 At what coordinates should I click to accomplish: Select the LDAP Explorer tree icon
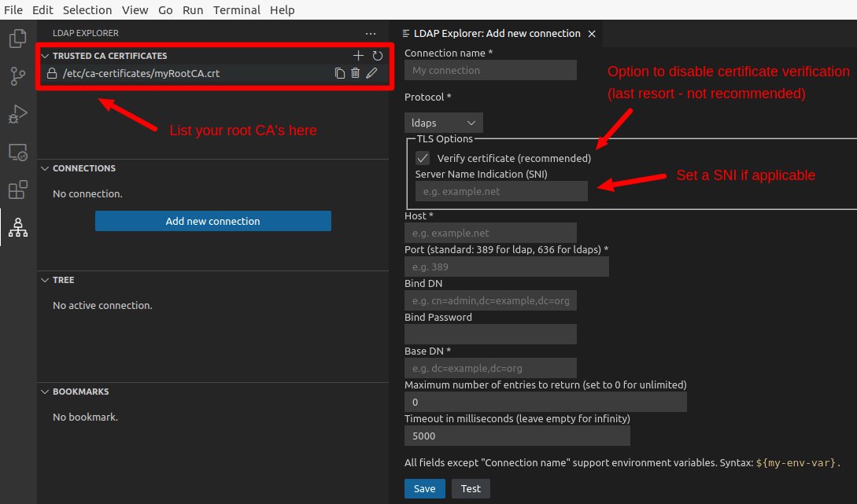click(18, 227)
